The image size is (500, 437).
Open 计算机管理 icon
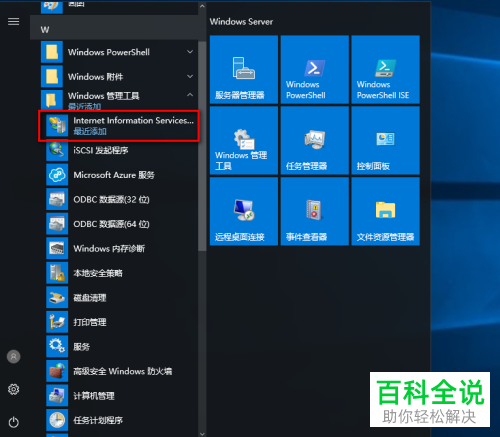[x=57, y=396]
